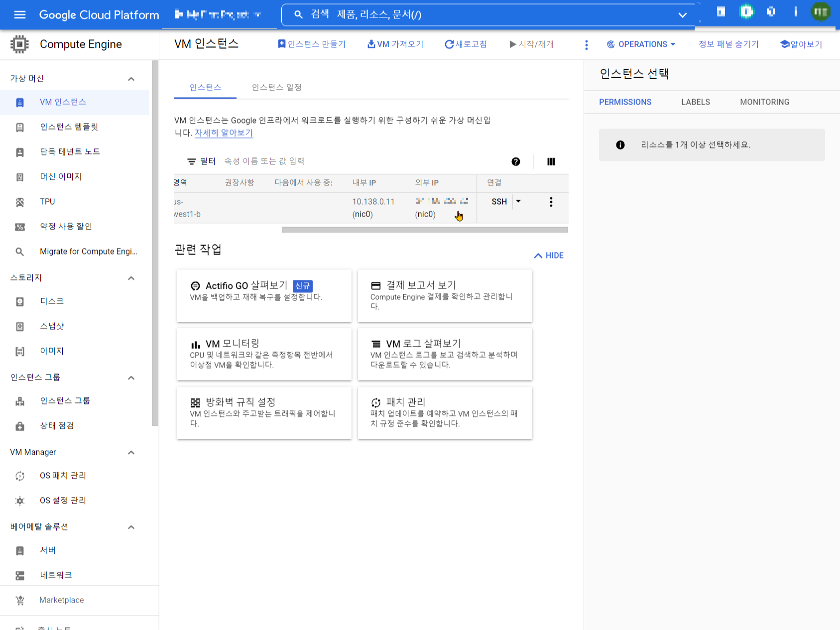Open the SSH connection options dropdown
The image size is (840, 630).
click(x=518, y=201)
